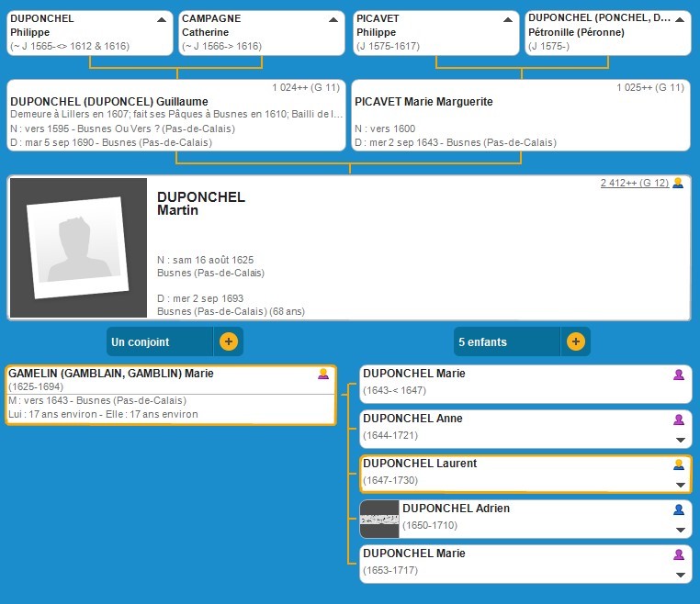Expand ancestors of Catherine Campagne

[x=334, y=19]
